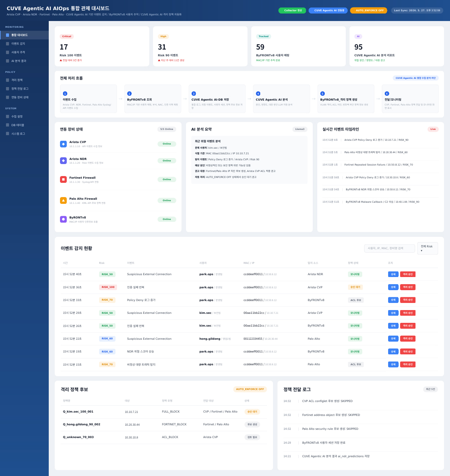The image size is (450, 476).
Task: Click the Palo Alto Firewall orange icon
Action: pos(63,200)
